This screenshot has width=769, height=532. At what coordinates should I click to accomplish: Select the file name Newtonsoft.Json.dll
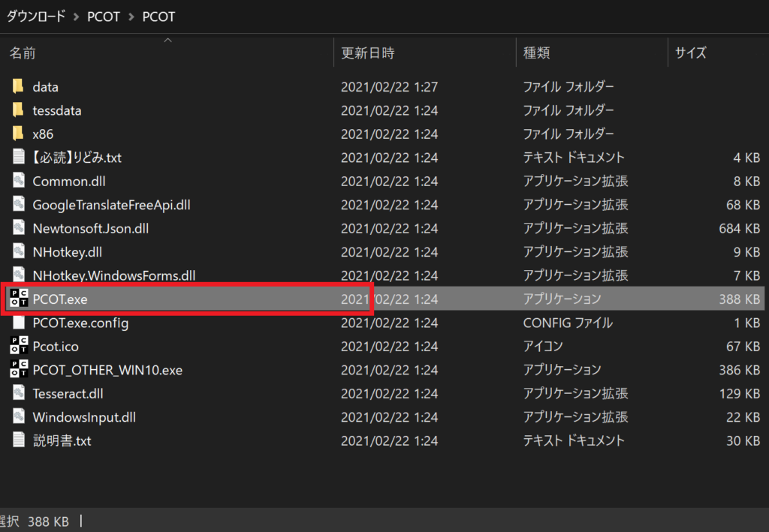[x=91, y=228]
